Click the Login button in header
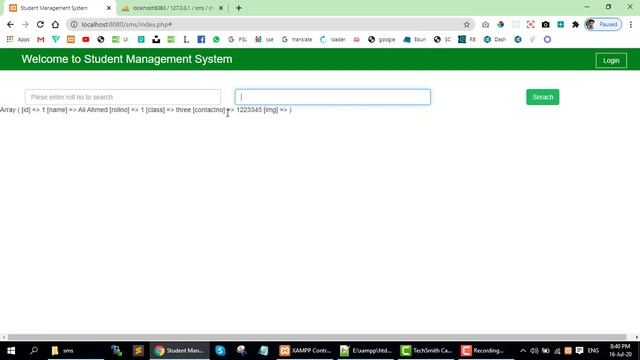 coord(611,60)
